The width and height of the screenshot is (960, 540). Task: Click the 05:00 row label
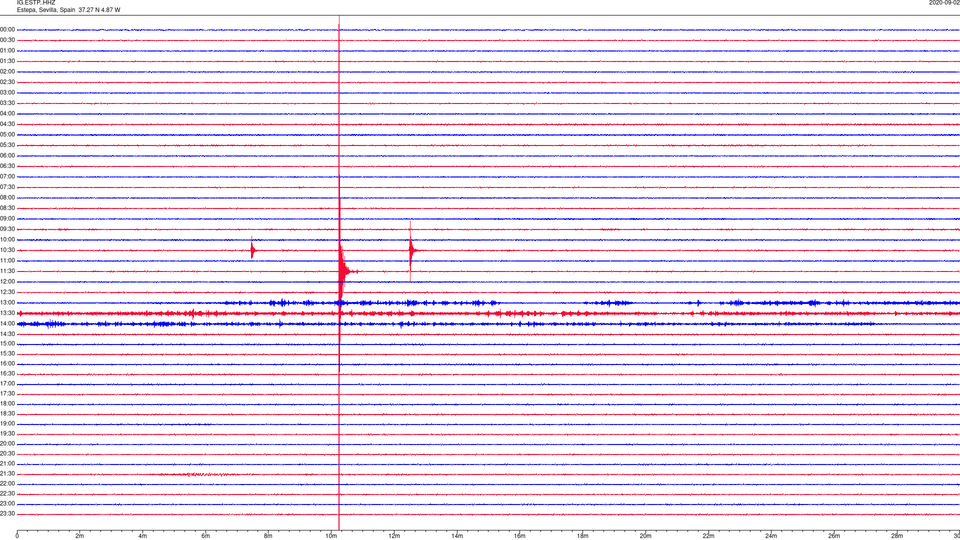7,135
